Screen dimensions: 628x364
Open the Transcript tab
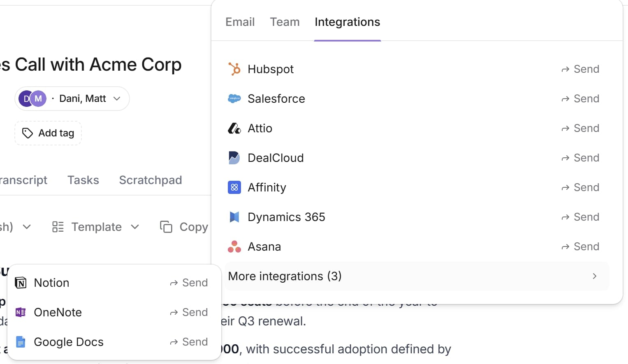[x=23, y=180]
